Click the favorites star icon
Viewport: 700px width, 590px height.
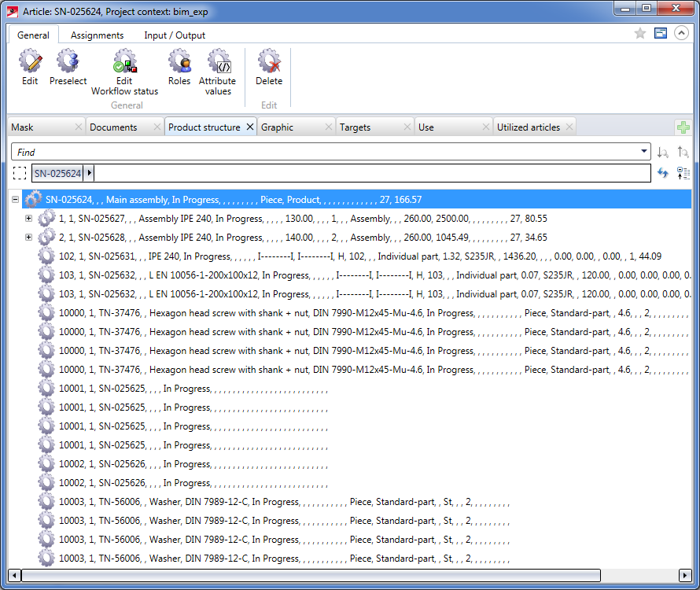(640, 33)
